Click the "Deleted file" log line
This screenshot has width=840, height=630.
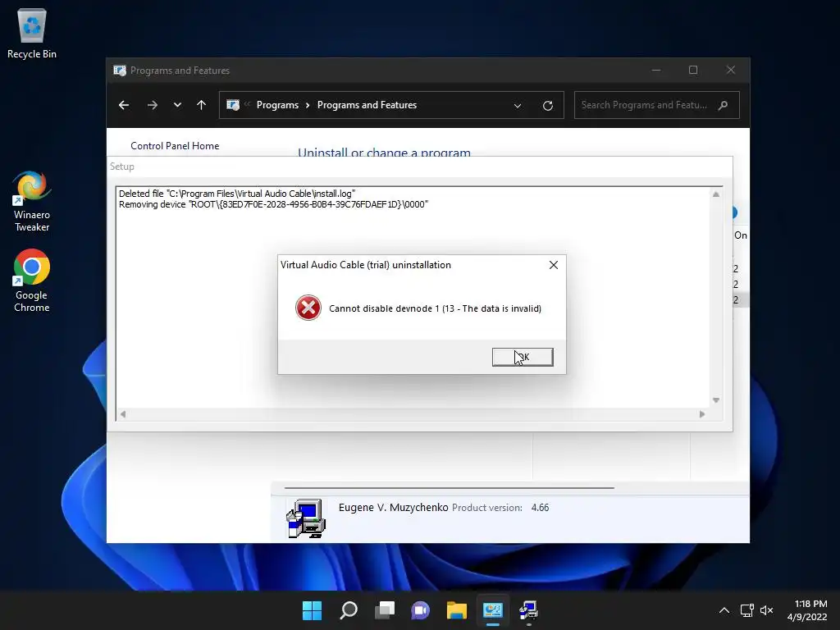[x=237, y=194]
